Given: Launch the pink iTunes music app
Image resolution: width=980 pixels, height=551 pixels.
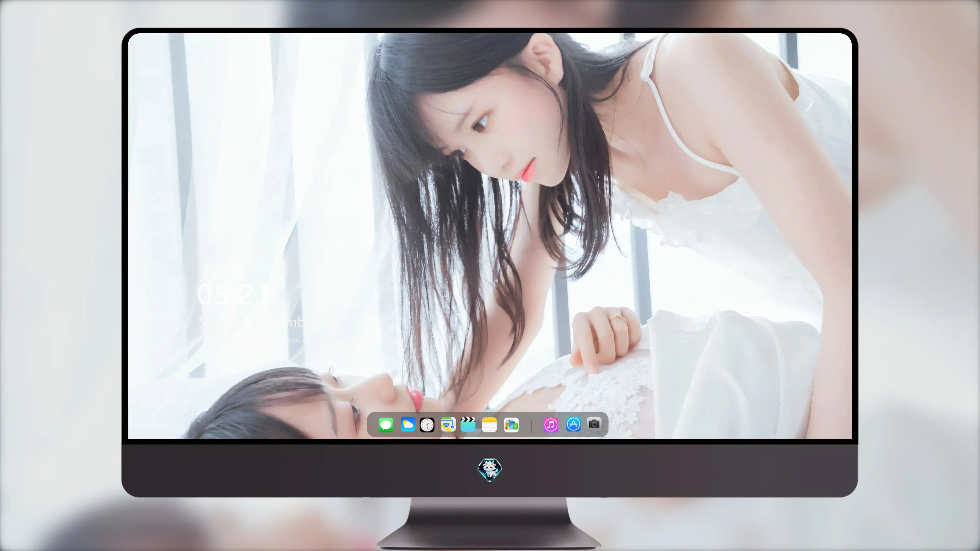Looking at the screenshot, I should click(551, 425).
